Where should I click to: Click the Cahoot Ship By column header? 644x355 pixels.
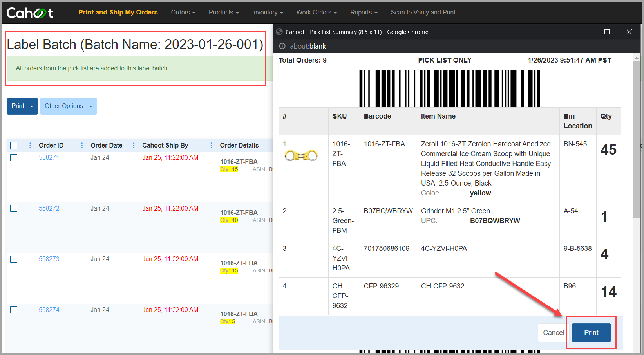click(165, 146)
